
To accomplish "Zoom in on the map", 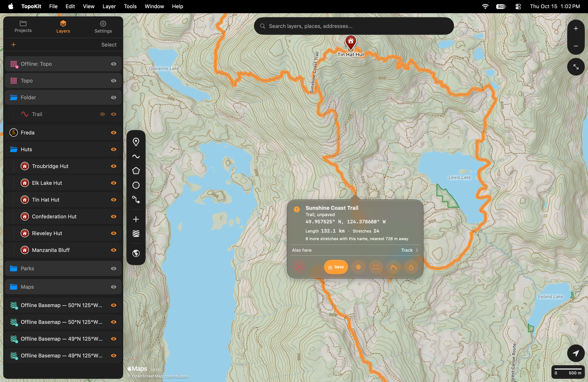I will 576,29.
